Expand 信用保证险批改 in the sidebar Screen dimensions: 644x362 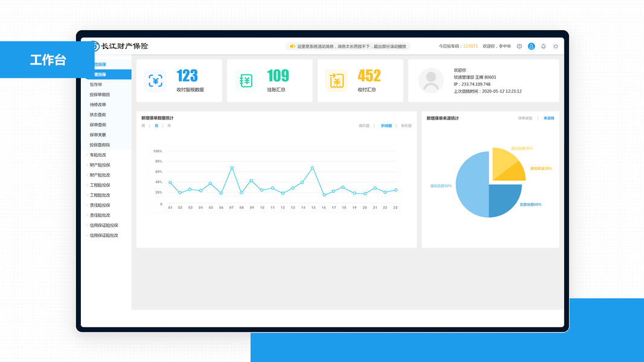point(104,235)
